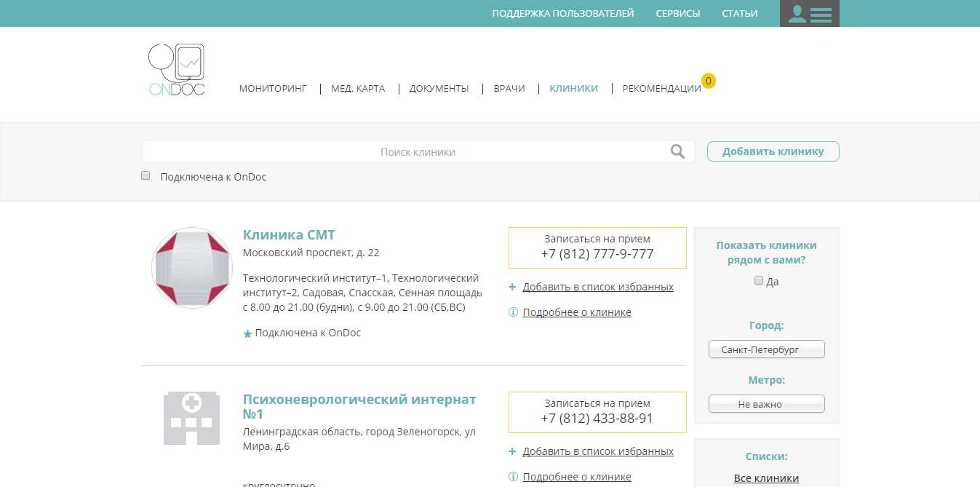Open the Город dropdown Санкт-Петербург
The width and height of the screenshot is (980, 487).
(766, 349)
